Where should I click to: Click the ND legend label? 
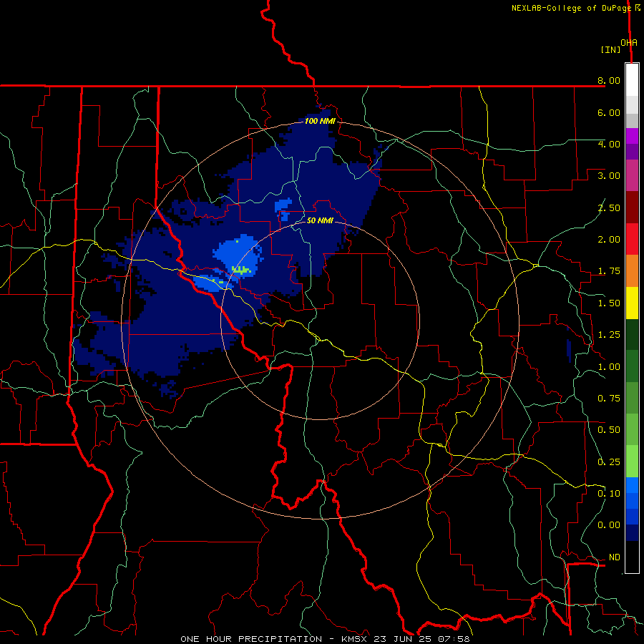tap(615, 557)
